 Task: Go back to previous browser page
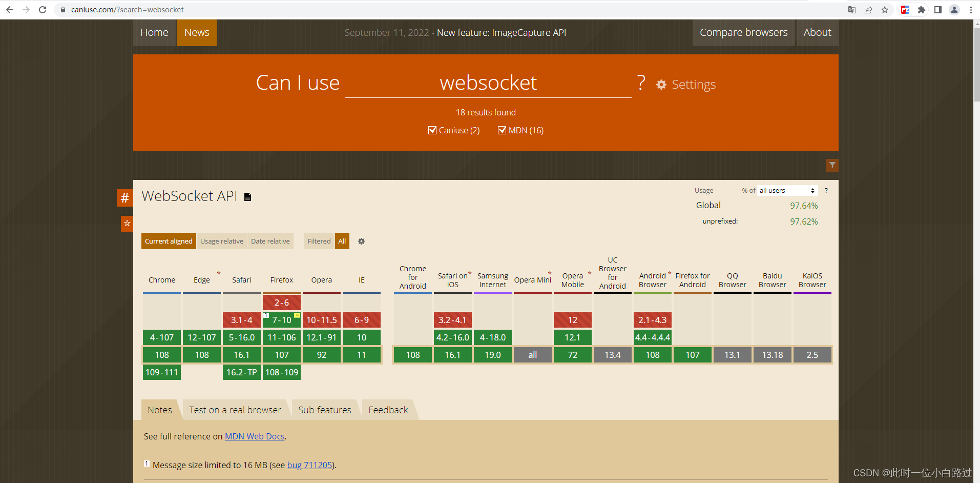pos(10,10)
